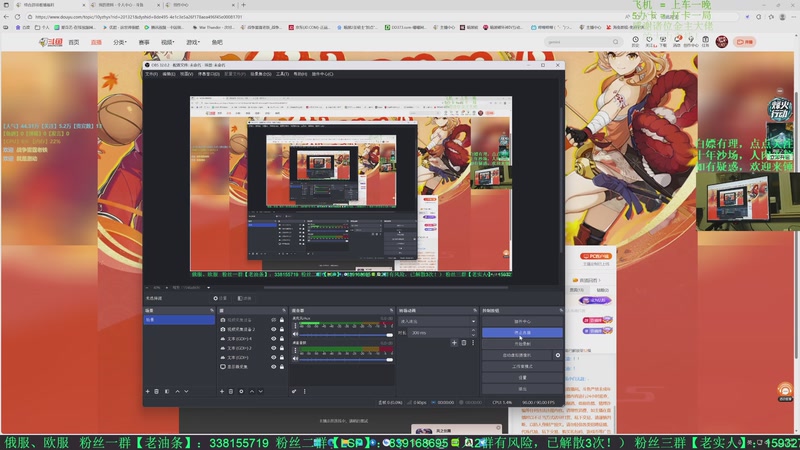Open source properties gear in Sources panel toolbar
The image size is (800, 450).
click(x=241, y=391)
